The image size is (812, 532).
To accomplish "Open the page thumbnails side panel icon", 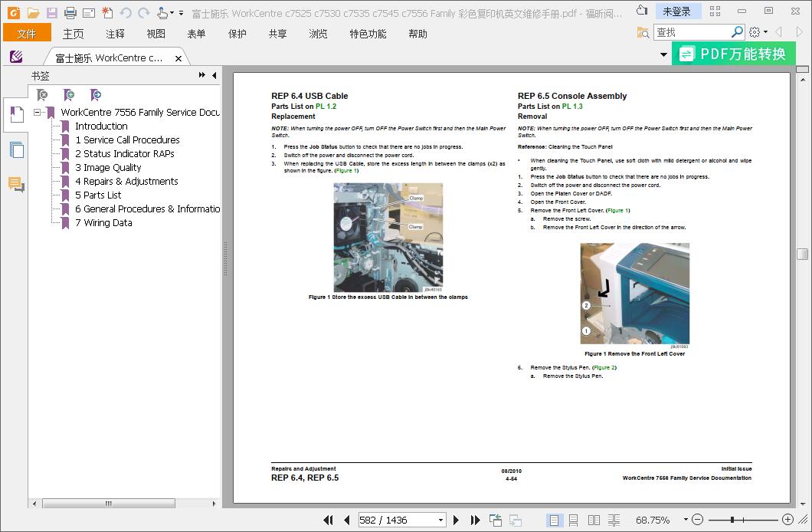I will [x=17, y=150].
